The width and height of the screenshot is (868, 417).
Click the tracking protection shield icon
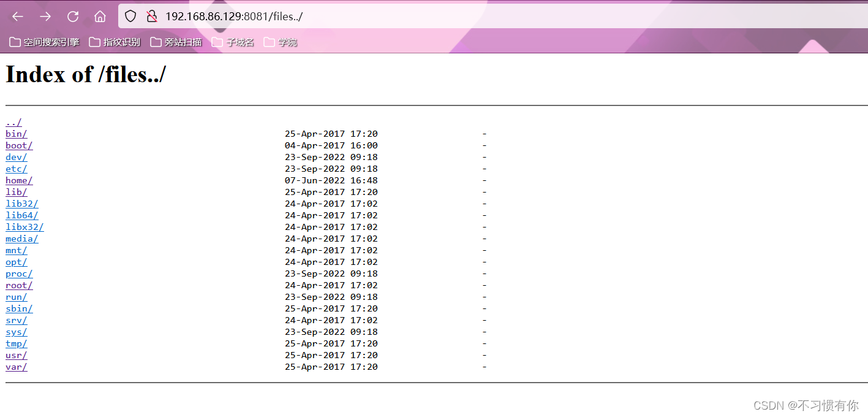pos(130,16)
